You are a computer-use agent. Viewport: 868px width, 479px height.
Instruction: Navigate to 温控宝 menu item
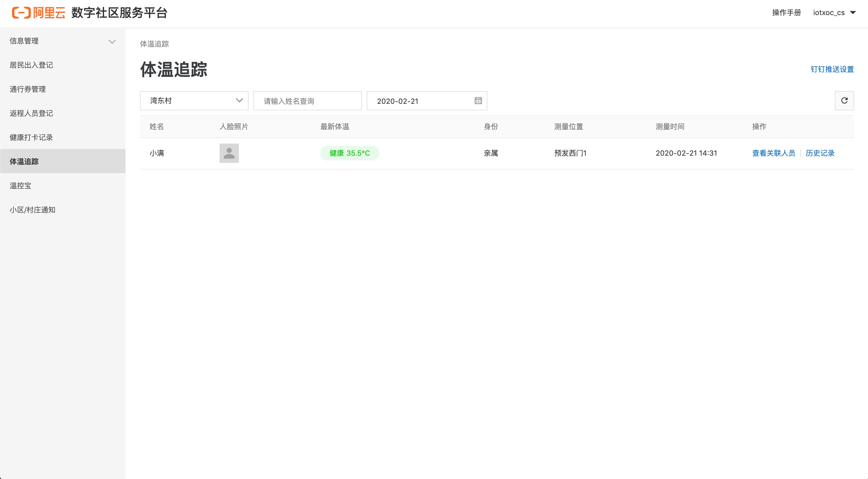63,186
